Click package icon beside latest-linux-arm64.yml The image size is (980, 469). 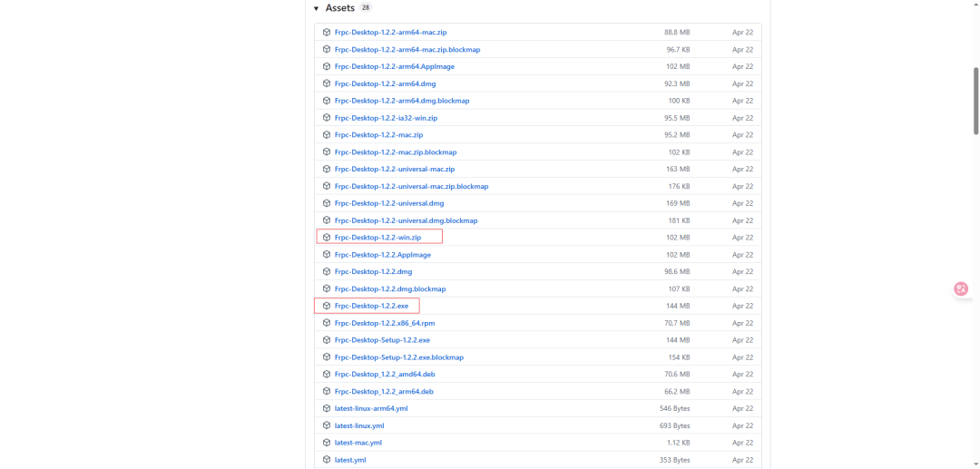tap(327, 408)
